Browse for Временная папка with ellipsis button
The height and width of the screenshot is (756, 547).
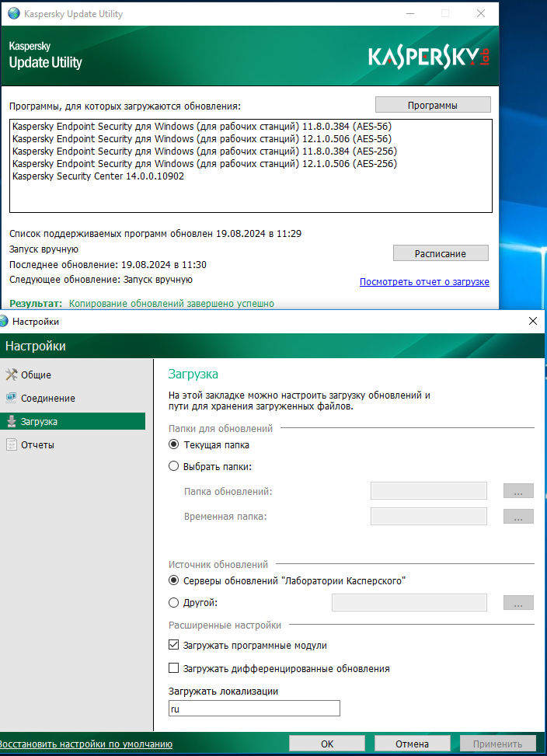(x=518, y=517)
